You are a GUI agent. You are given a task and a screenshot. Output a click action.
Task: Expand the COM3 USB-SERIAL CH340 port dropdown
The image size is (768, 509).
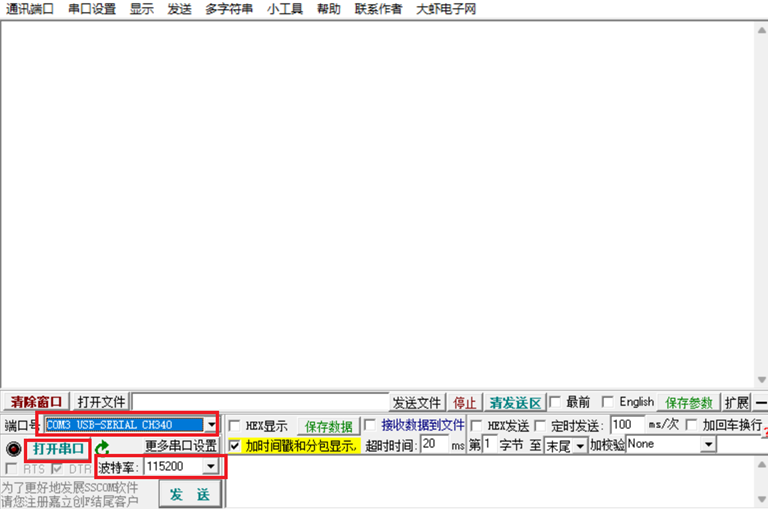click(211, 424)
